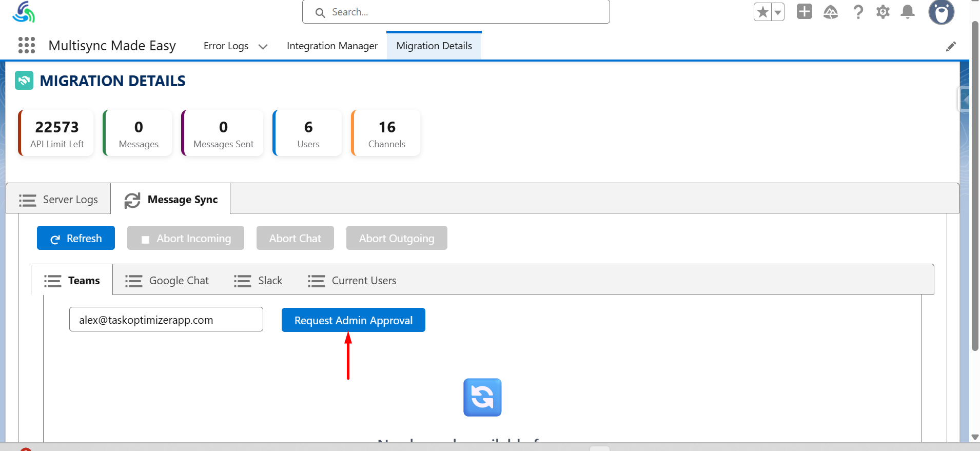This screenshot has width=980, height=451.
Task: Switch to the Slack sub-tab
Action: coord(258,281)
